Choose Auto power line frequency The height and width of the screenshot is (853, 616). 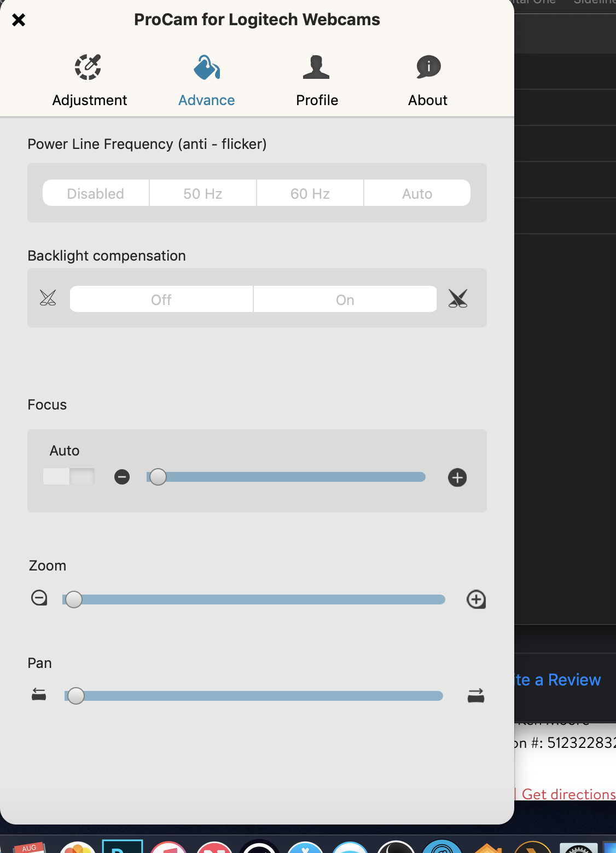coord(417,193)
